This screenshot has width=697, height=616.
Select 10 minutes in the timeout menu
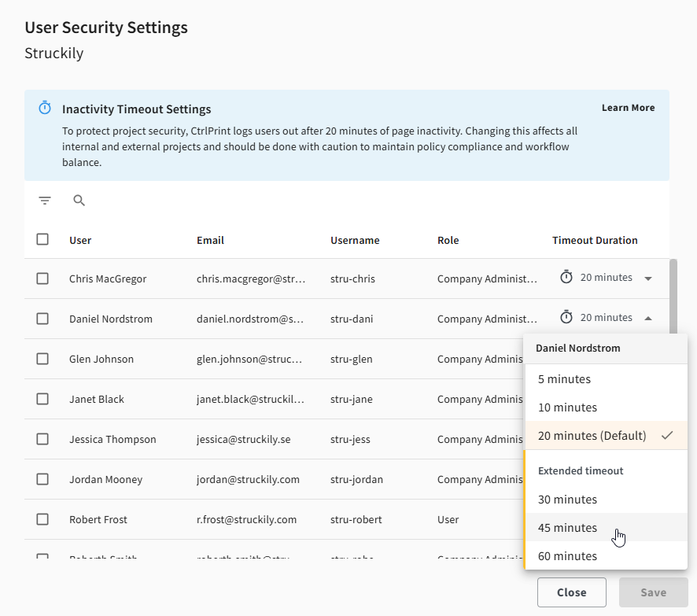point(606,407)
